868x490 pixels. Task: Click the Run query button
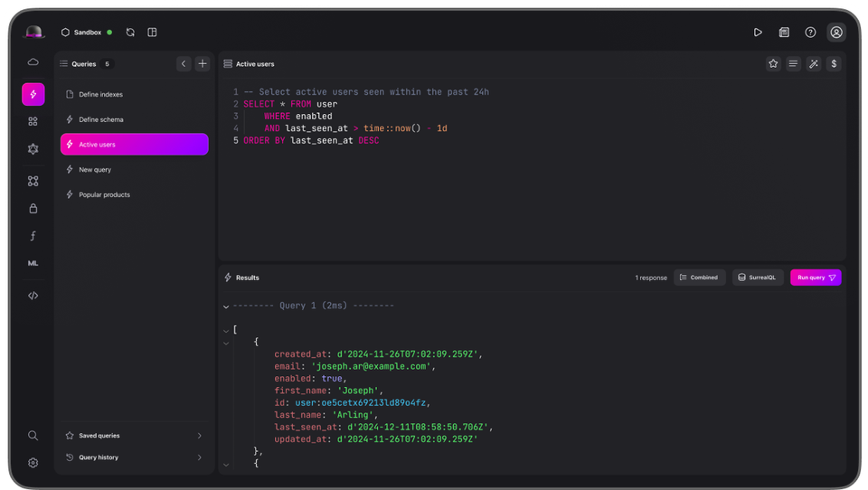pyautogui.click(x=816, y=278)
